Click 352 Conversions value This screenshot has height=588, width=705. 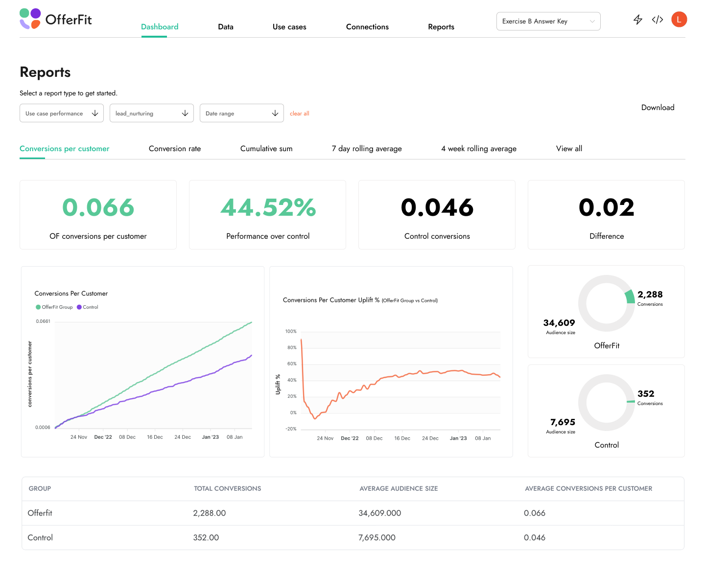(x=646, y=394)
